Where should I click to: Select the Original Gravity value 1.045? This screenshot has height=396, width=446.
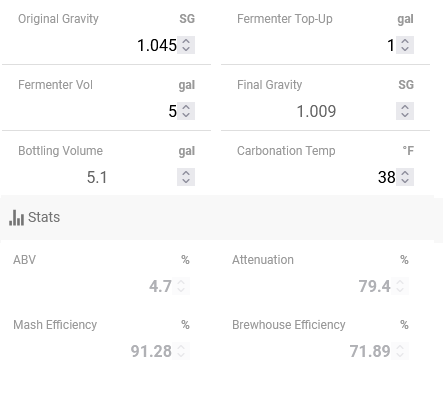157,45
